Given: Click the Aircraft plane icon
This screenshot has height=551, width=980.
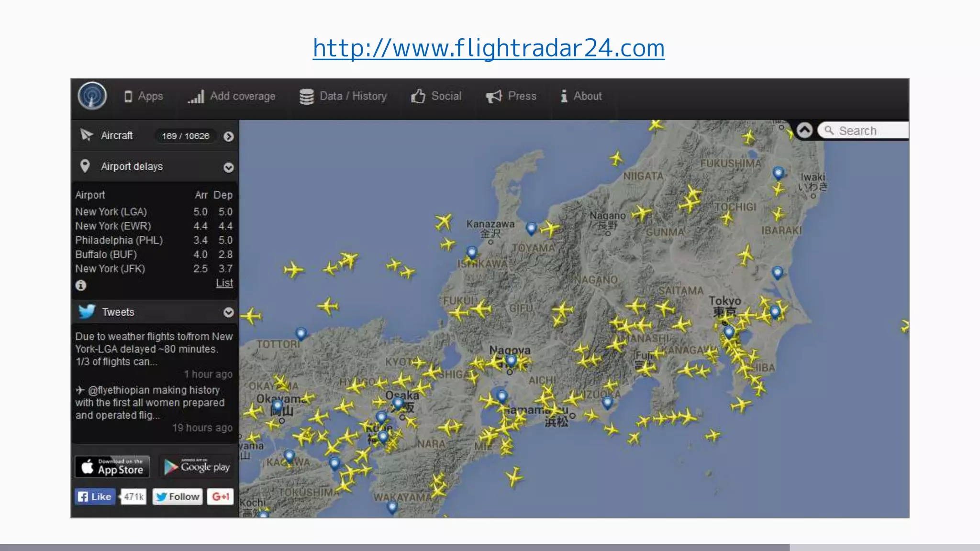Looking at the screenshot, I should [x=86, y=135].
